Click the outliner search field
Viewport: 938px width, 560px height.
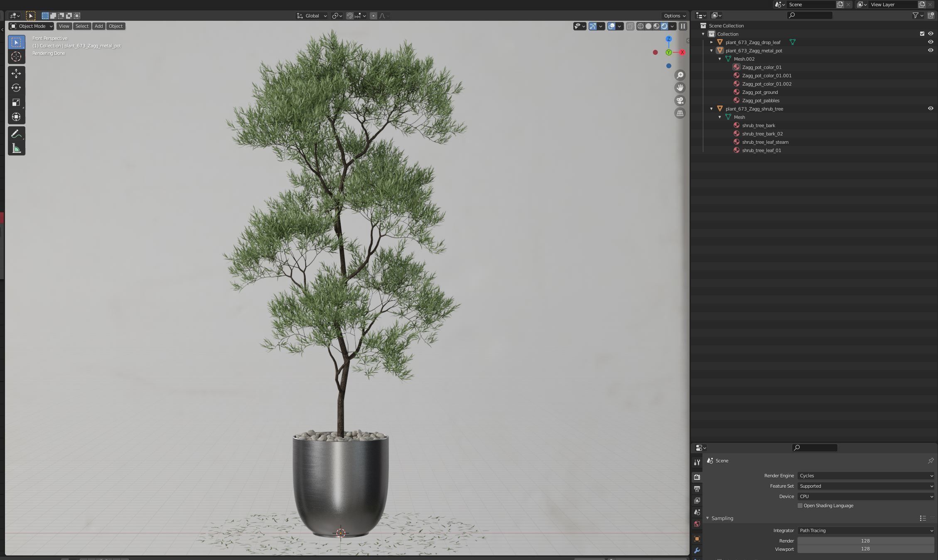pos(810,15)
